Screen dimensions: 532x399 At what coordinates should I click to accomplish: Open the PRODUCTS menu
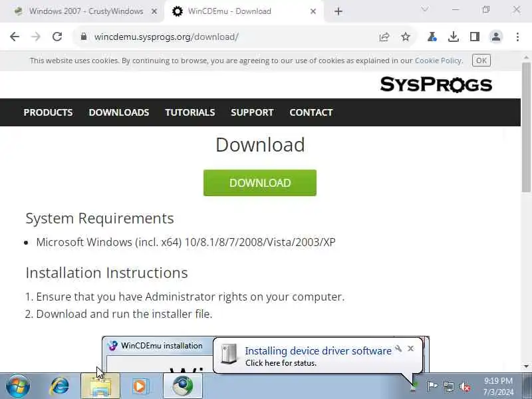tap(48, 112)
